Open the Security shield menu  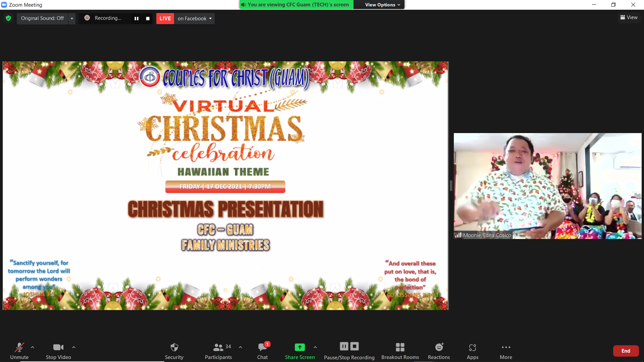(174, 351)
